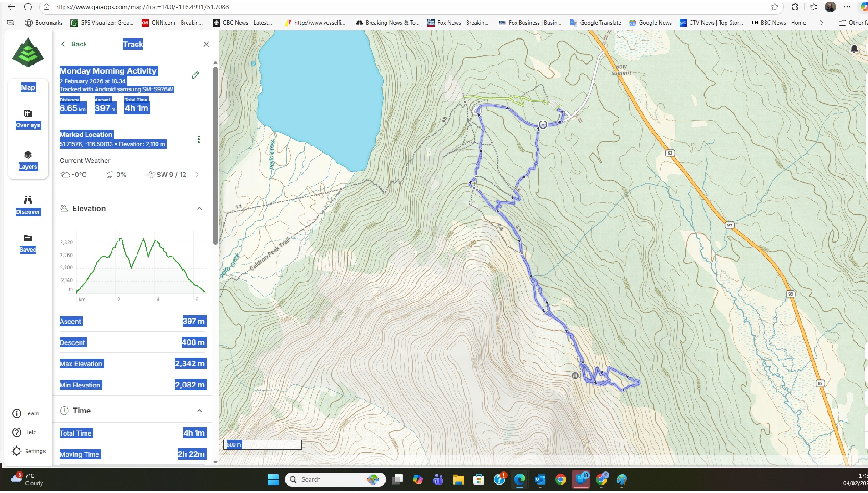Click the browser address bar URL

point(142,7)
